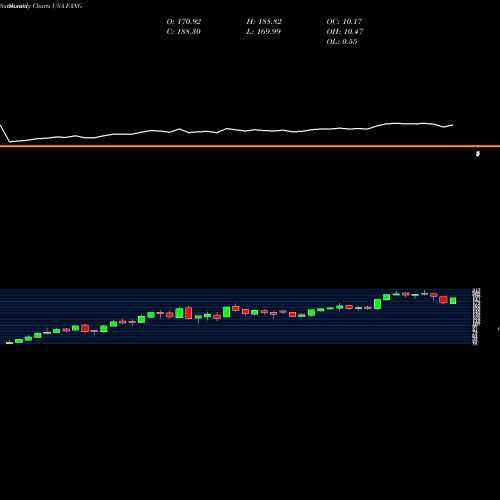Select the open price 'O: 170.92'
The width and height of the screenshot is (500, 500).
[x=184, y=22]
